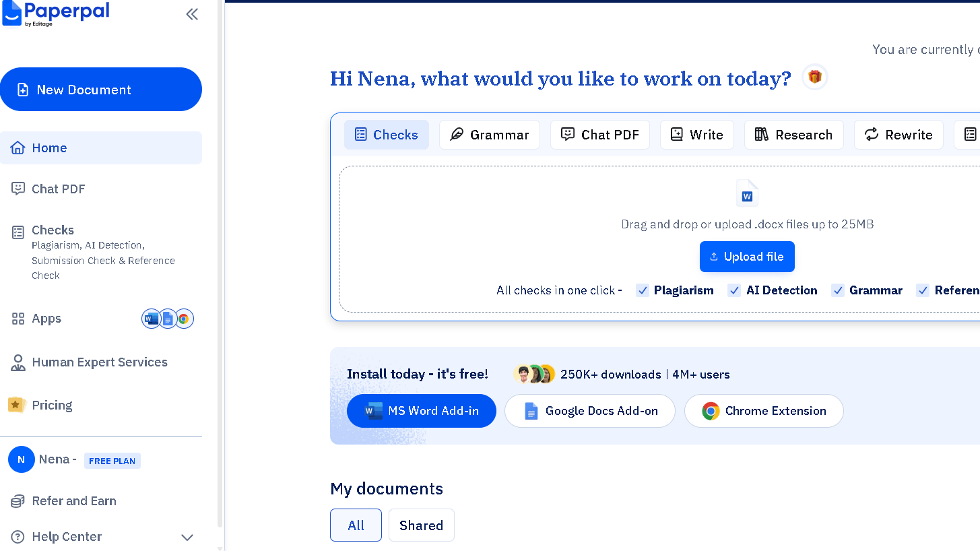Open Human Expert Services
980x551 pixels.
101,362
